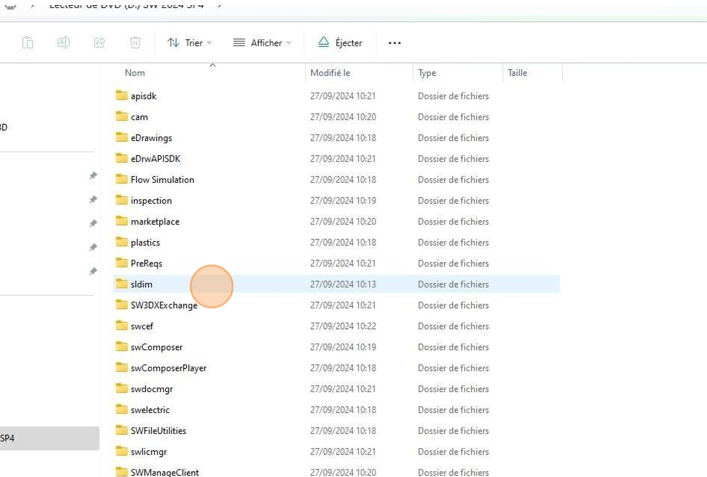
Task: Select the sldim folder icon
Action: 121,284
